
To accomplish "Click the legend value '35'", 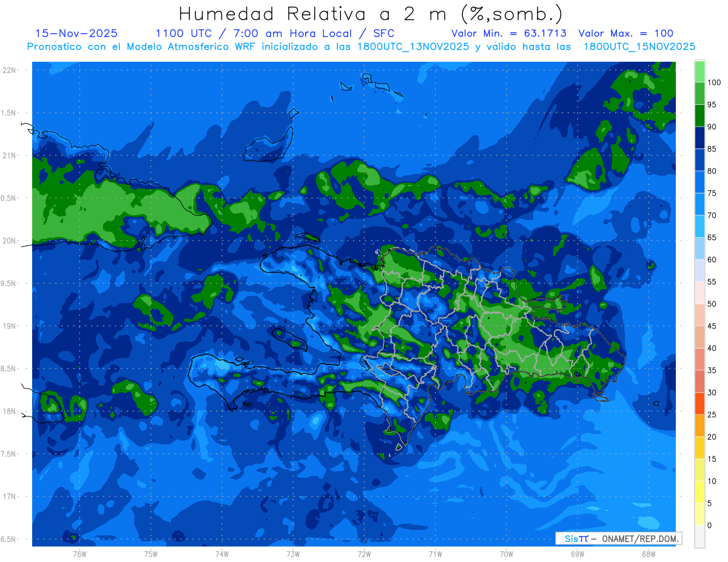I will [x=712, y=370].
